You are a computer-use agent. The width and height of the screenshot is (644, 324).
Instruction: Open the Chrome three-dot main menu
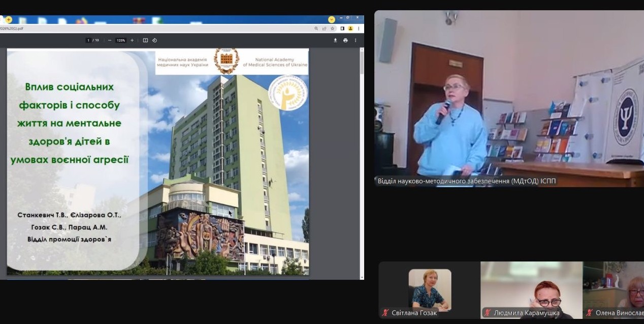[x=359, y=28]
